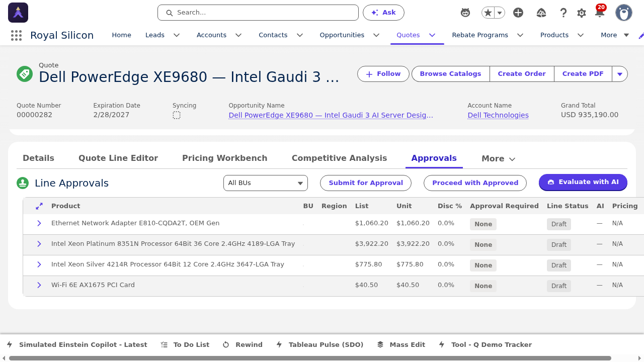Click in the global Search field
Image resolution: width=644 pixels, height=362 pixels.
click(x=258, y=13)
